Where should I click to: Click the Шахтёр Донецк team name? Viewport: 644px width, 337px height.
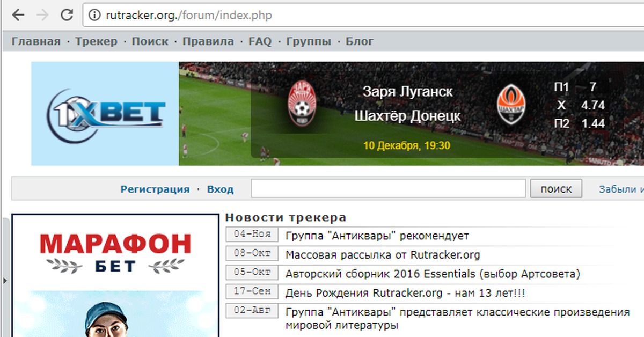407,115
